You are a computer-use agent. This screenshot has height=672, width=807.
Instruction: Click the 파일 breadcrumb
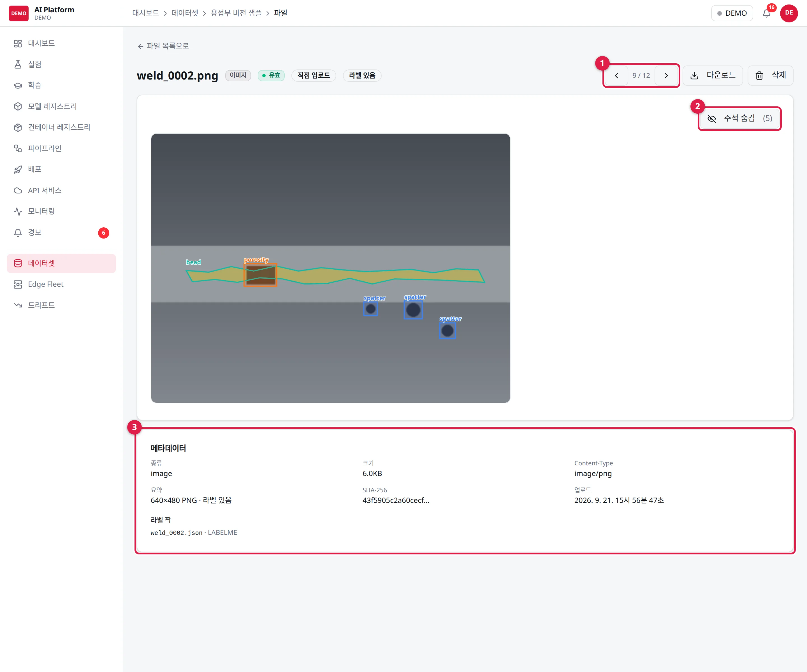point(280,13)
